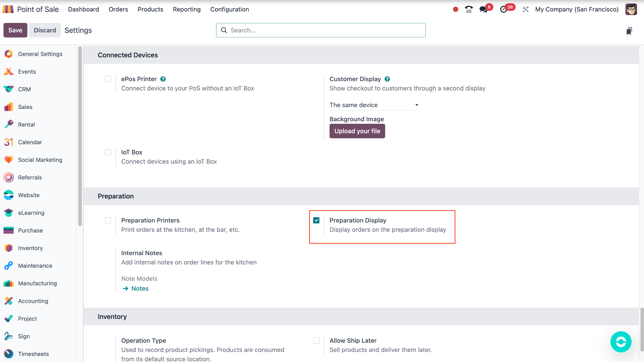644x362 pixels.
Task: Click the Customer Display help question icon
Action: (x=387, y=79)
